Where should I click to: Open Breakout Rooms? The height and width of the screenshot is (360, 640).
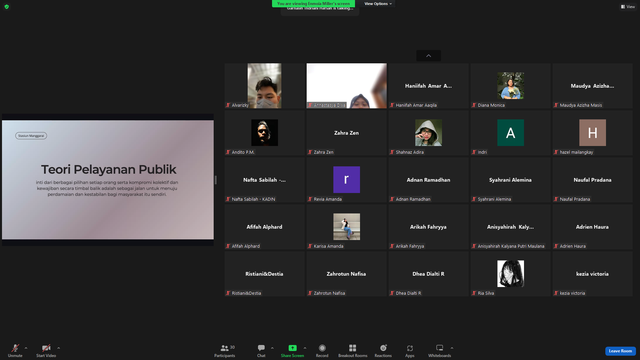pyautogui.click(x=353, y=350)
